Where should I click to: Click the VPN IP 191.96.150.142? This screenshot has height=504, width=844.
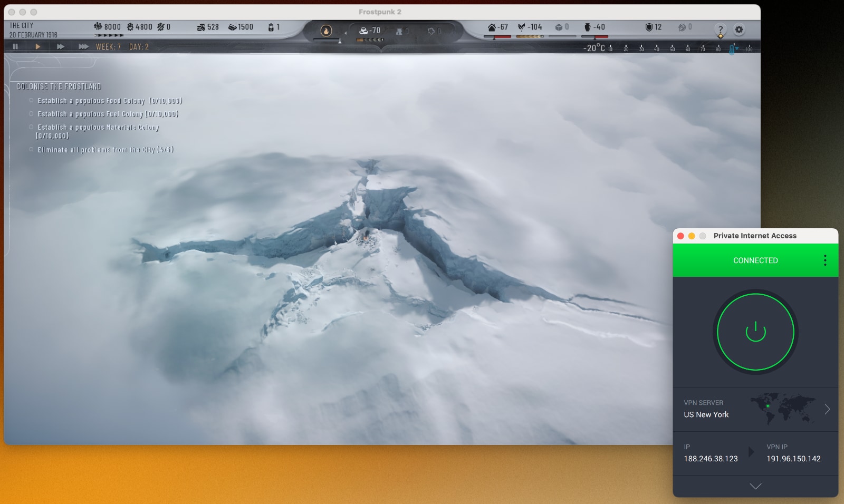[x=793, y=459]
